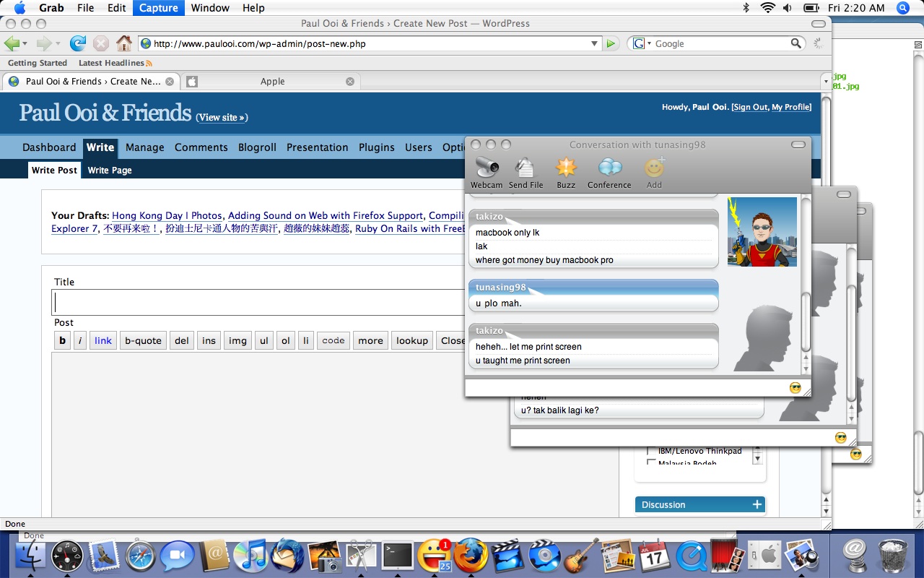Open Address Book in the Dock
Image resolution: width=924 pixels, height=578 pixels.
click(214, 556)
